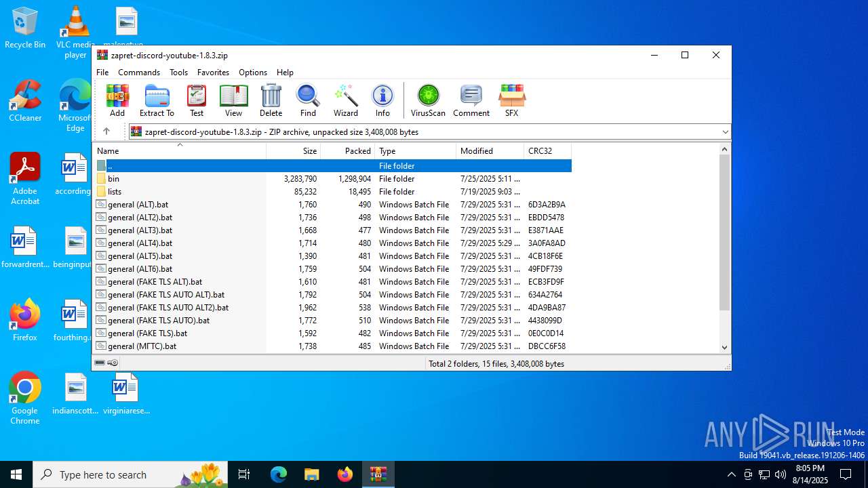This screenshot has width=868, height=488.
Task: Select general (ALT3).bat file
Action: [x=332, y=230]
